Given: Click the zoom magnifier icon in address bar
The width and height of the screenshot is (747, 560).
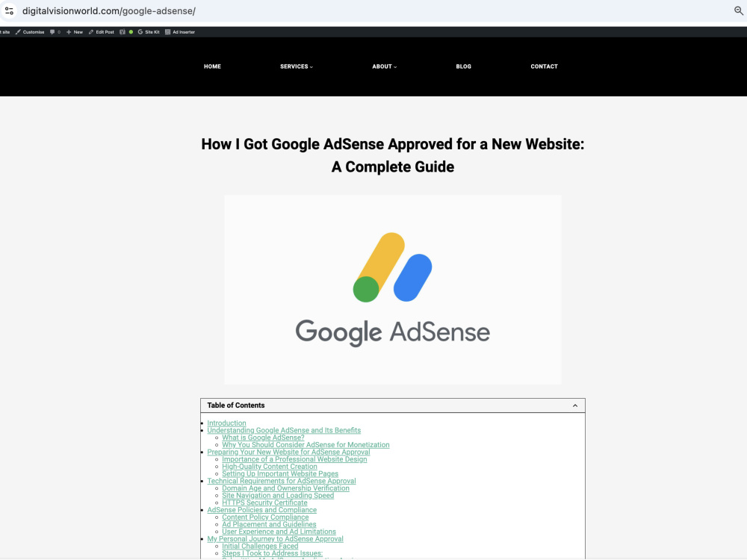Looking at the screenshot, I should click(x=739, y=10).
